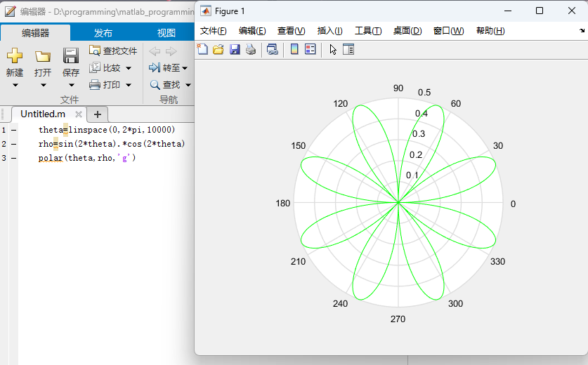Click the Go To (转至) icon
The height and width of the screenshot is (365, 588).
click(154, 67)
